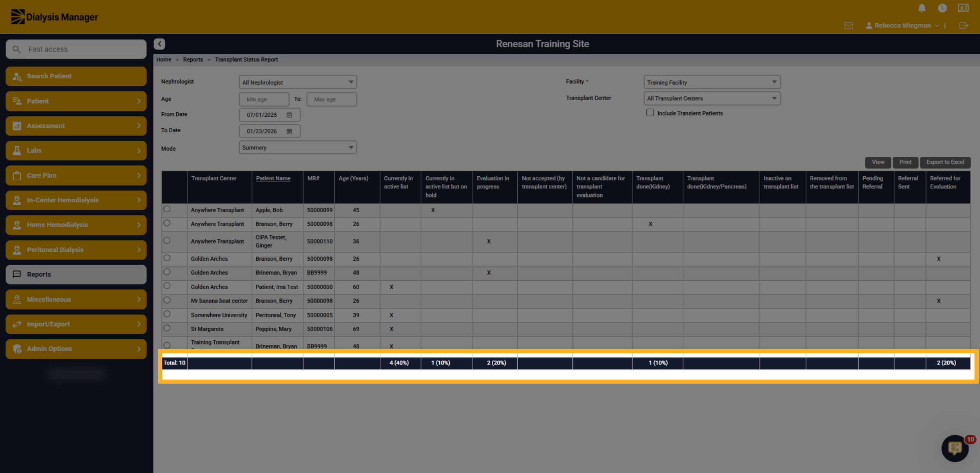980x473 pixels.
Task: Click the Max age input field
Action: [x=332, y=99]
